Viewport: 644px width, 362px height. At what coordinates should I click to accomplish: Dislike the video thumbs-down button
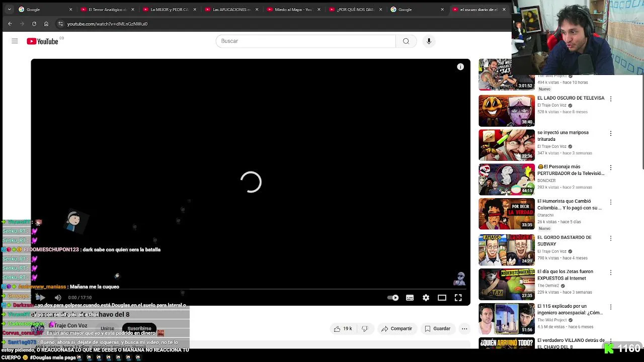(365, 329)
